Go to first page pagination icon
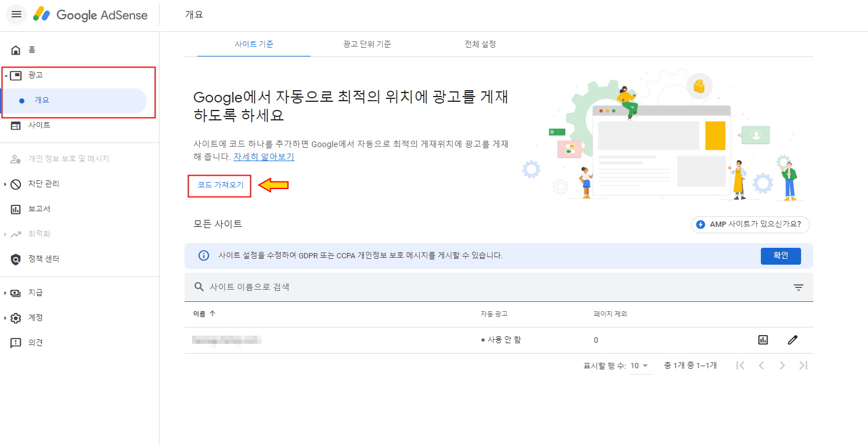 741,365
